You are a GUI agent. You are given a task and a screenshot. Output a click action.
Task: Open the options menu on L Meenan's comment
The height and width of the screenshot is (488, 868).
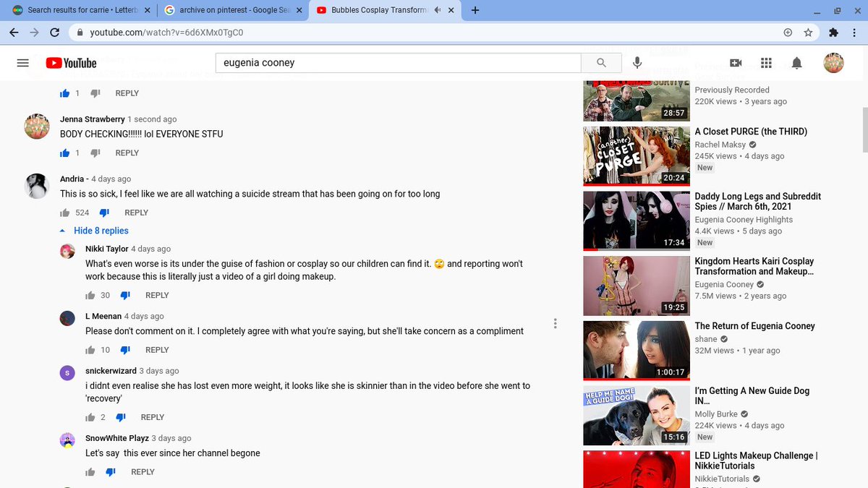pos(555,323)
